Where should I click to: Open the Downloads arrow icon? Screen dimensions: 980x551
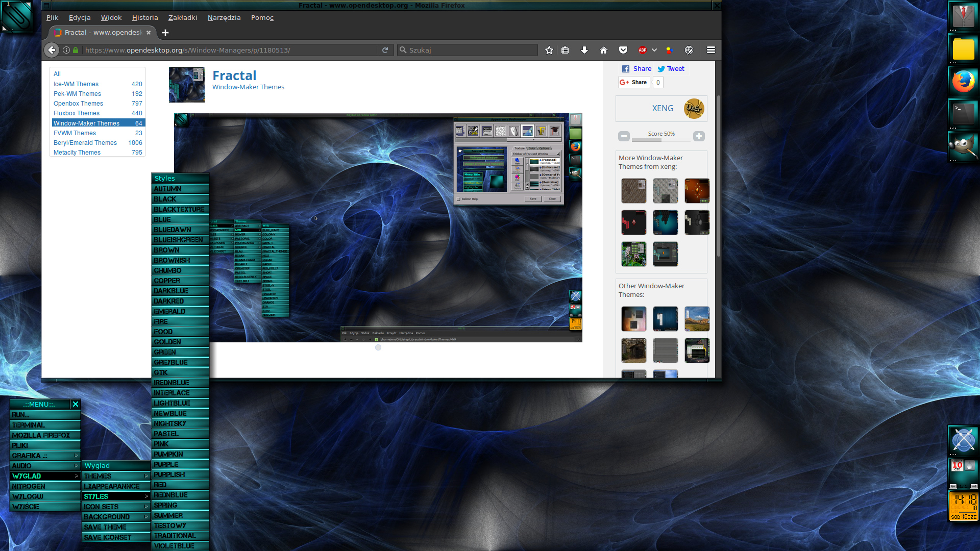click(584, 50)
